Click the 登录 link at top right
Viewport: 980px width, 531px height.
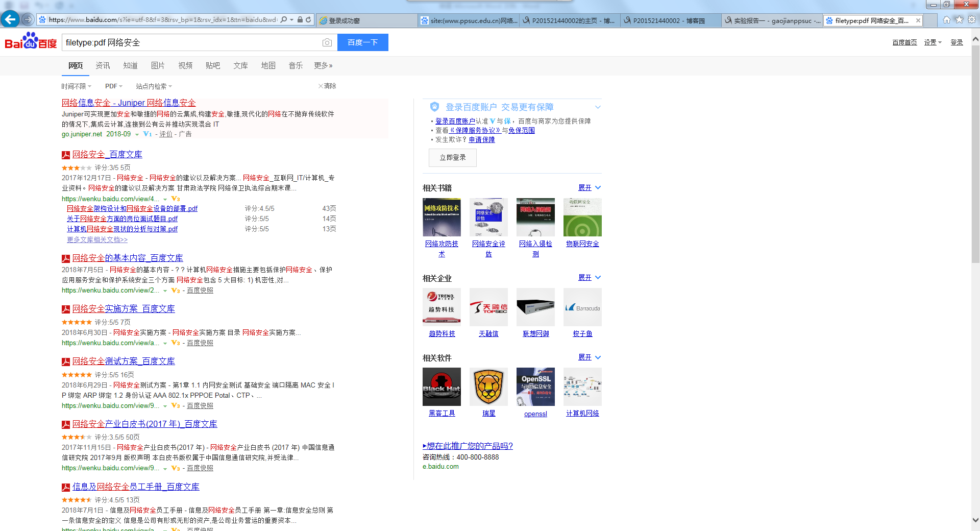tap(957, 42)
